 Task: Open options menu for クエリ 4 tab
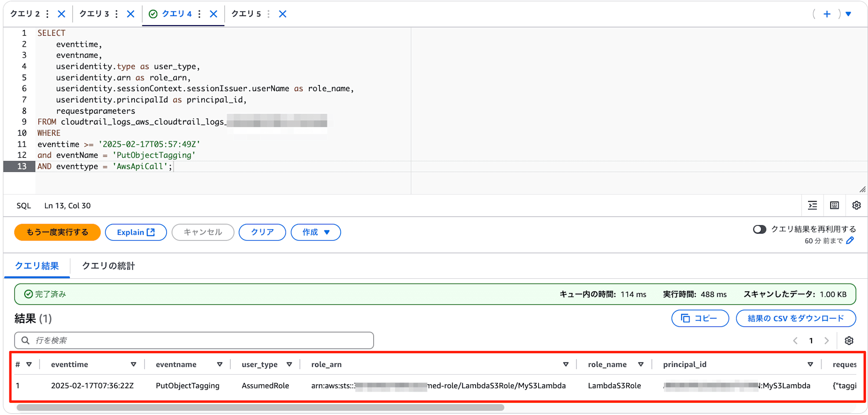[199, 14]
